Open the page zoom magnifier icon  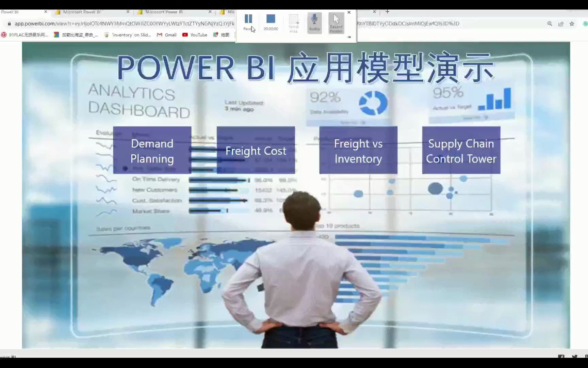click(x=550, y=24)
